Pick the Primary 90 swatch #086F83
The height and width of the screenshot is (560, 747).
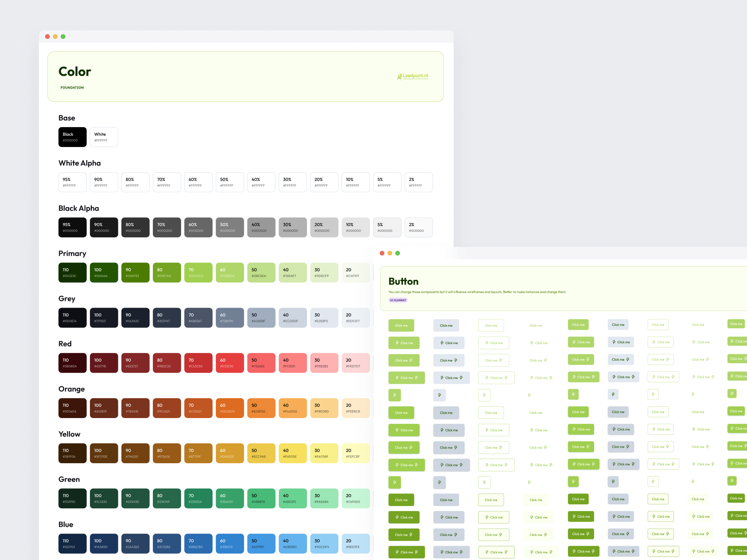pos(135,273)
